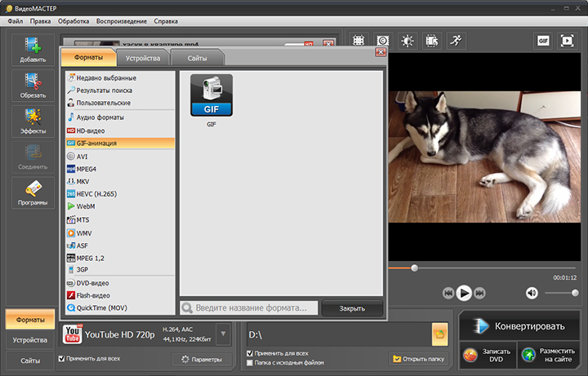Click the browse output folder icon
Viewport: 588px width, 376px height.
pyautogui.click(x=439, y=334)
